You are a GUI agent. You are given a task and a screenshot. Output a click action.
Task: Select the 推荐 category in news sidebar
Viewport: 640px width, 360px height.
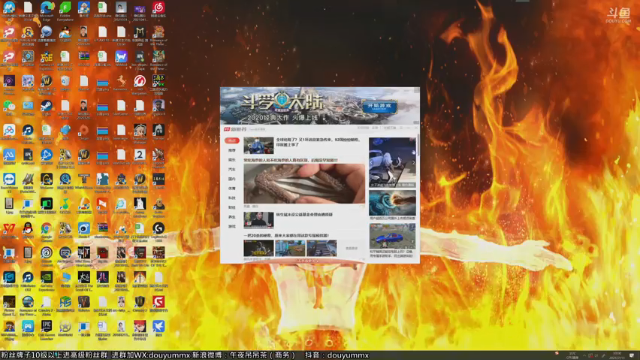(232, 150)
